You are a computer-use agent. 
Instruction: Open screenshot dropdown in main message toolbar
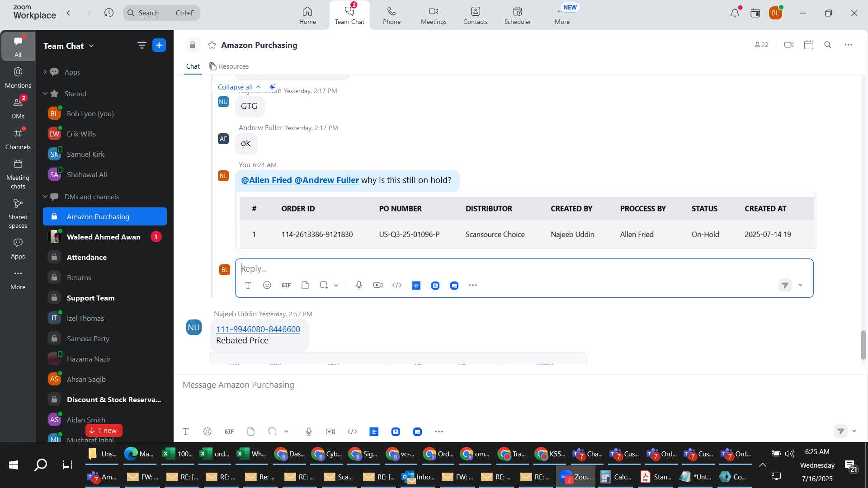tap(286, 432)
